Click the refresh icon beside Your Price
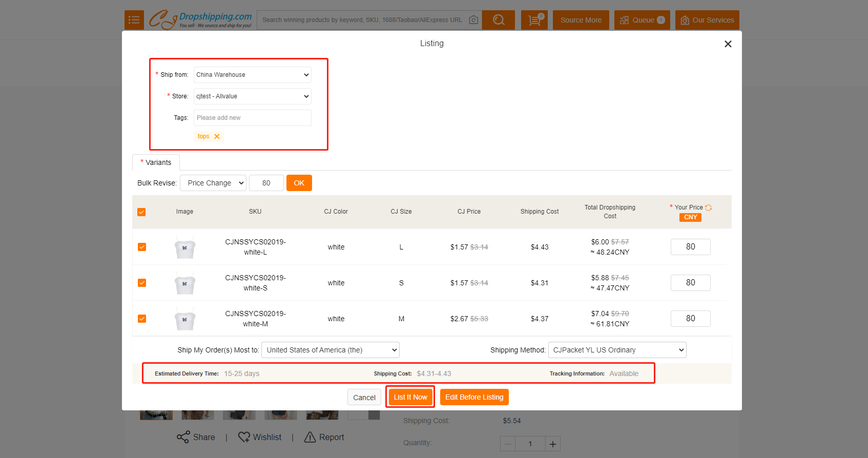This screenshot has width=868, height=458. click(x=708, y=207)
